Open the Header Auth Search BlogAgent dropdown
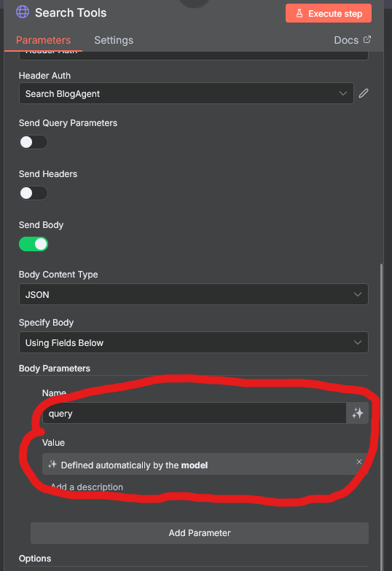 tap(187, 93)
